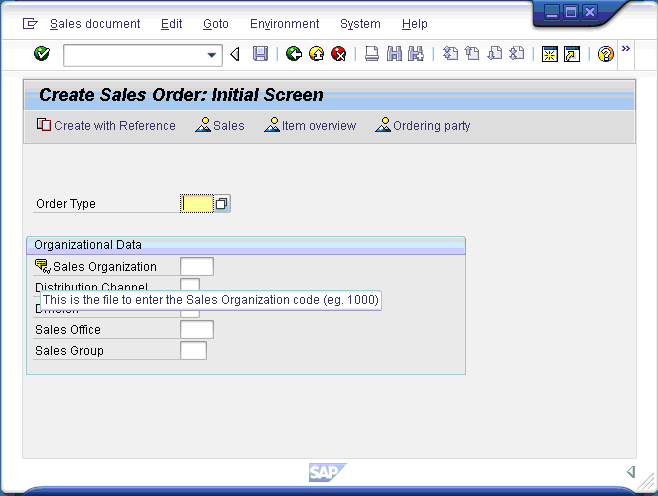Click the Generate Shortcut icon
This screenshot has width=658, height=496.
572,54
